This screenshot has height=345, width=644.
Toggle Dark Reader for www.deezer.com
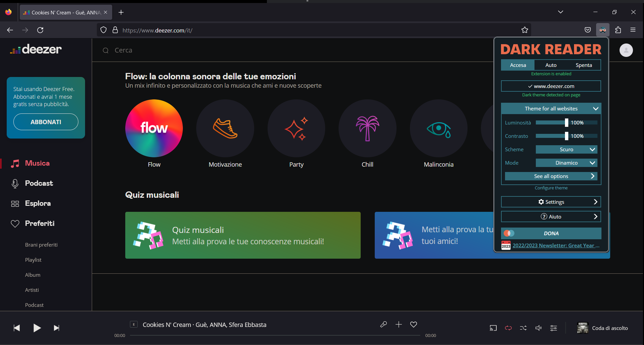[x=551, y=86]
